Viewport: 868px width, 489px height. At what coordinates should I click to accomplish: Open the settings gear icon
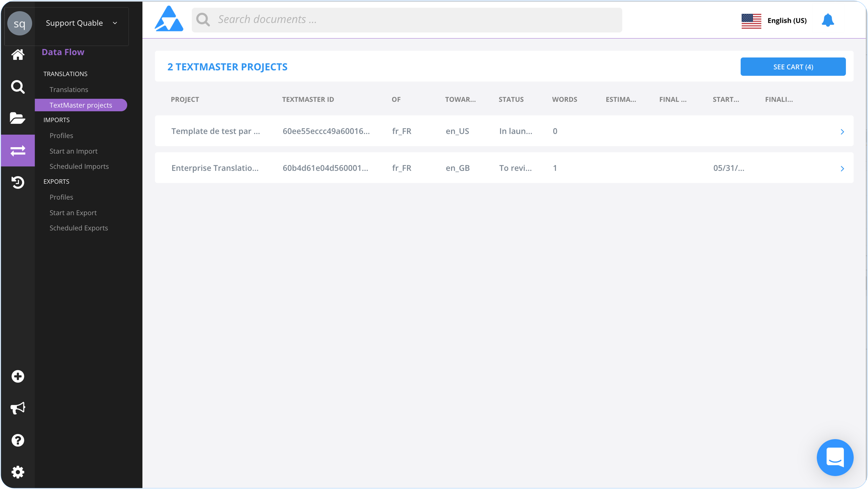[x=18, y=472]
